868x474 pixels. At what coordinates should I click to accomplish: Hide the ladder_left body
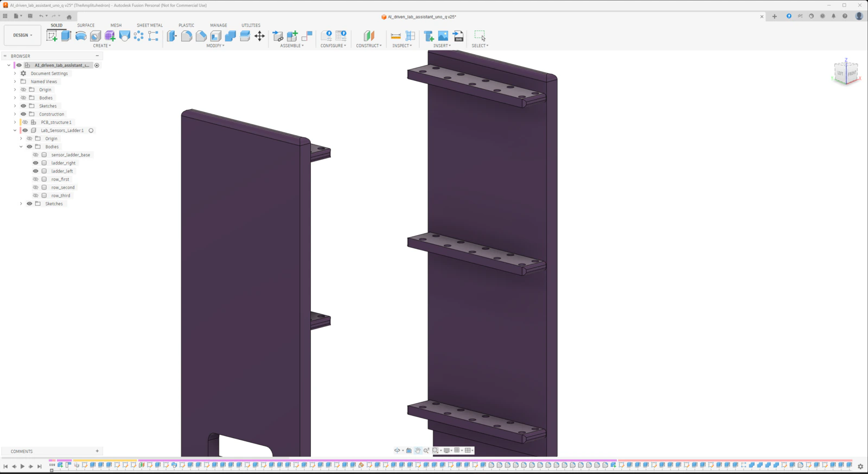click(36, 171)
